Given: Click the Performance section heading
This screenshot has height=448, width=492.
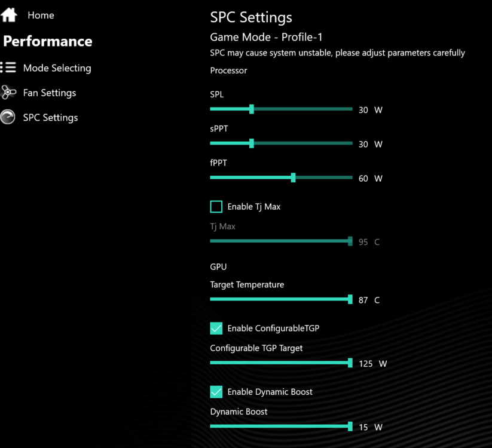Looking at the screenshot, I should [48, 41].
